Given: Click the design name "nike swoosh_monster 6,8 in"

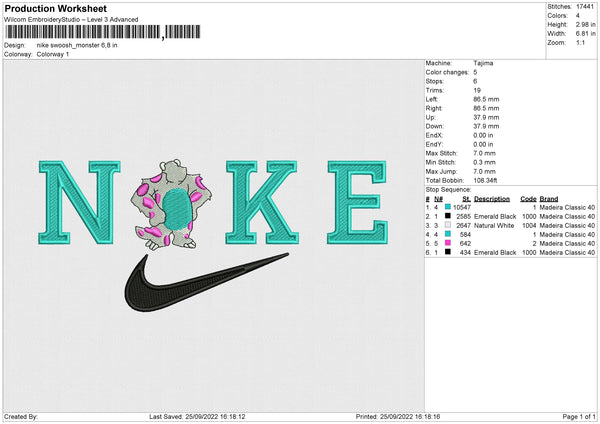Looking at the screenshot, I should point(77,45).
